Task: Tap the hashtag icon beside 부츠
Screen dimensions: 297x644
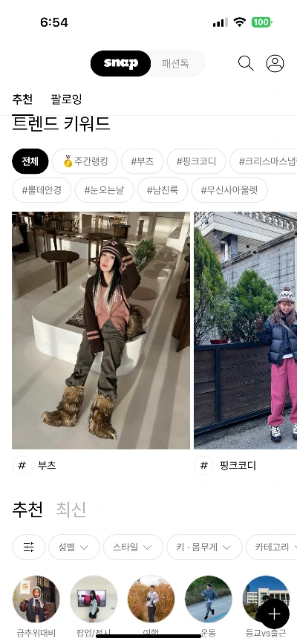Action: coord(22,465)
